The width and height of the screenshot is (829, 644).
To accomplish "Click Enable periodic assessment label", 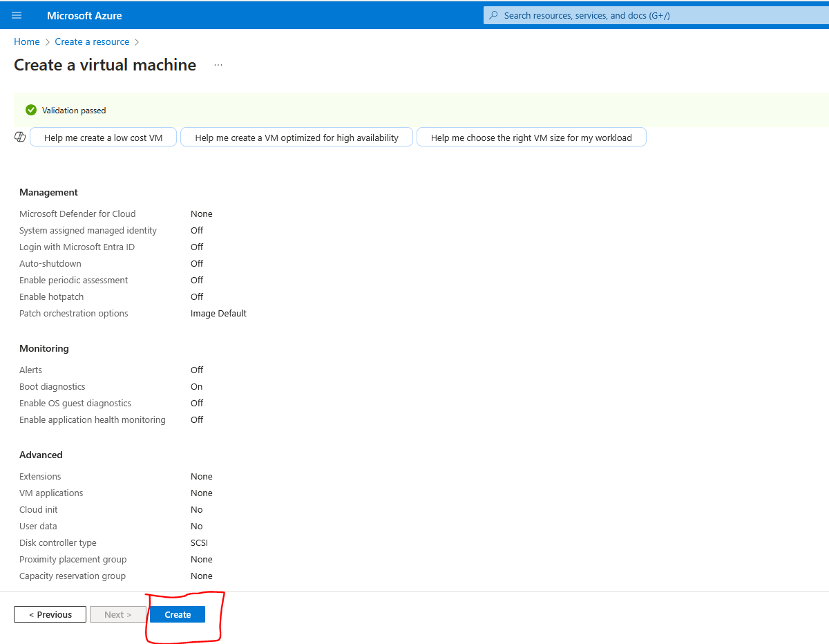I will (74, 280).
